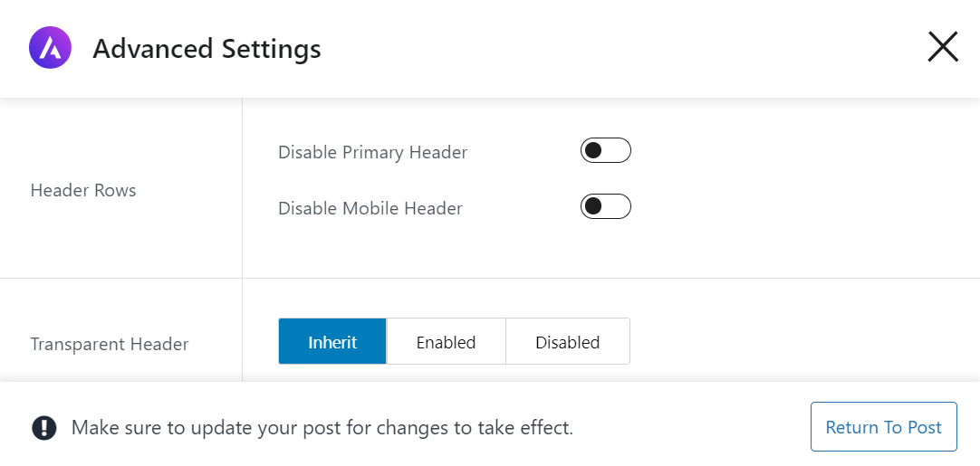Click the exclamation notice icon
This screenshot has width=980, height=466.
(x=43, y=427)
